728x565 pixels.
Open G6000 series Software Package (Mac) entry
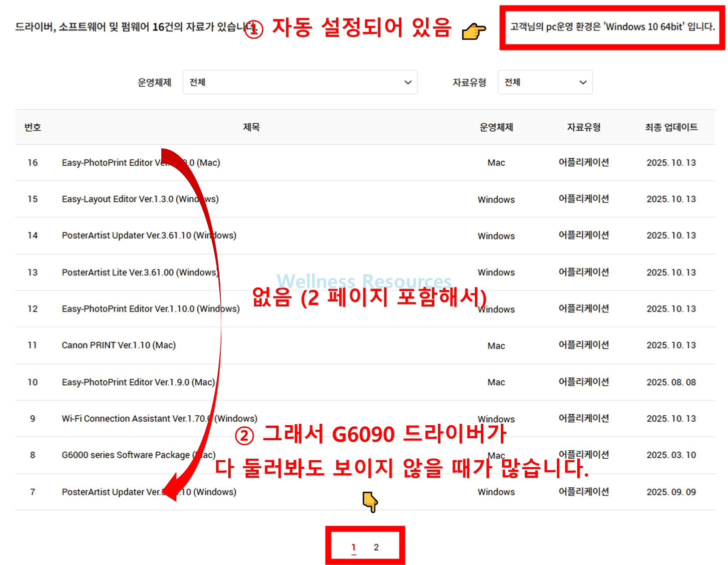(139, 455)
